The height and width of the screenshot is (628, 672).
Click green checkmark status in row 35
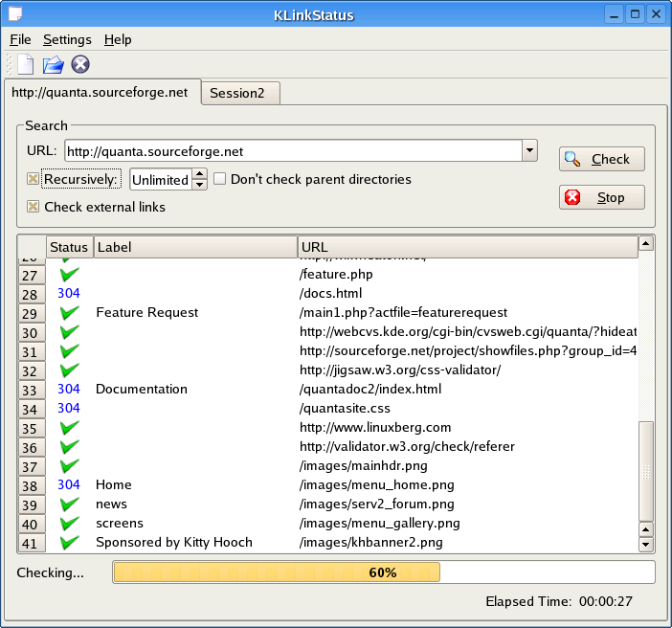coord(69,427)
